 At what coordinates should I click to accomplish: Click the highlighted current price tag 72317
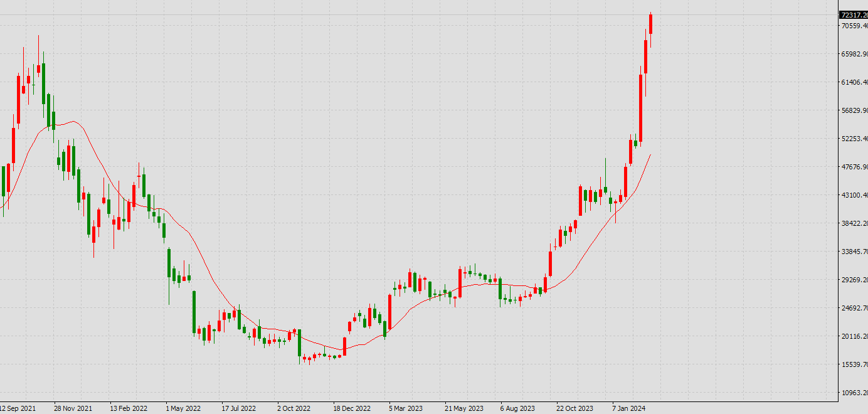coord(854,14)
